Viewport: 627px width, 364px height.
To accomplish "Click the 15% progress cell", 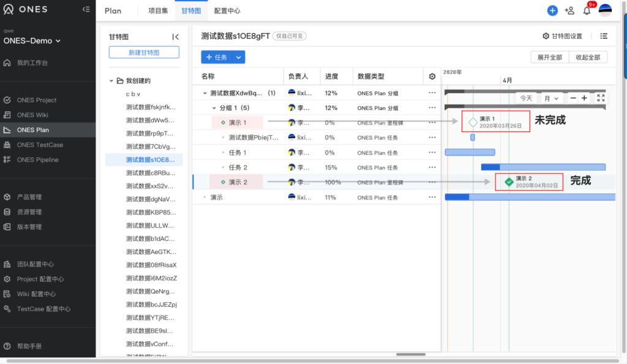I will pyautogui.click(x=331, y=168).
